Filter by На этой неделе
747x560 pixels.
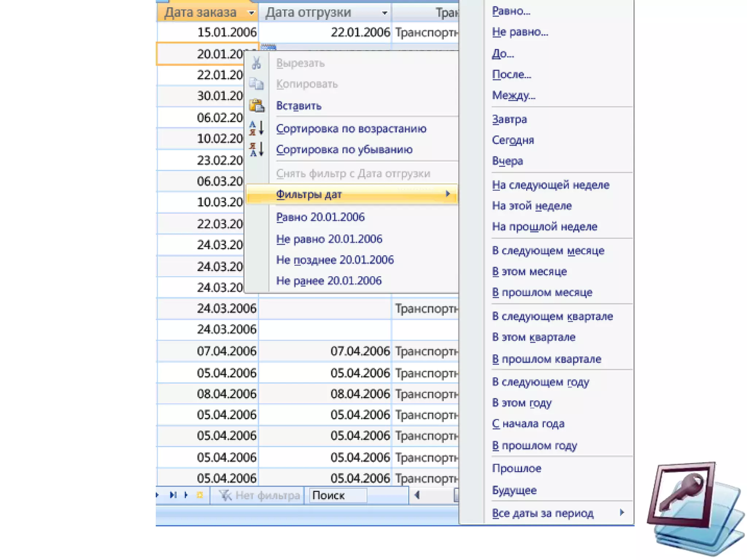click(531, 206)
